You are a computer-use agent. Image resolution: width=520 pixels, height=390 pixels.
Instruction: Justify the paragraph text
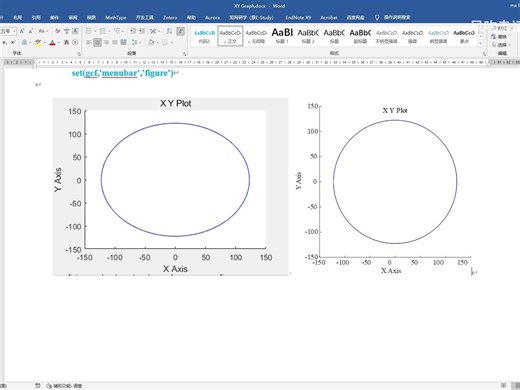click(x=115, y=42)
